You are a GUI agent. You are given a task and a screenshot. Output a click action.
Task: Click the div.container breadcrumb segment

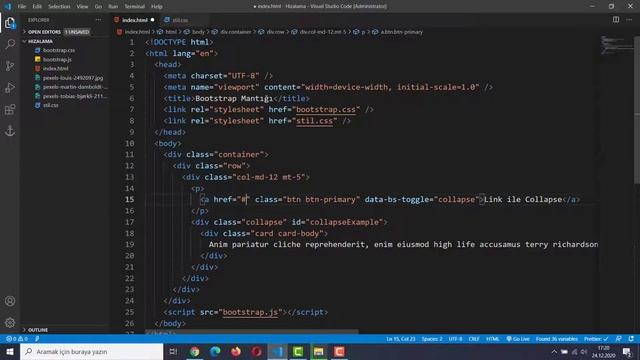point(236,32)
